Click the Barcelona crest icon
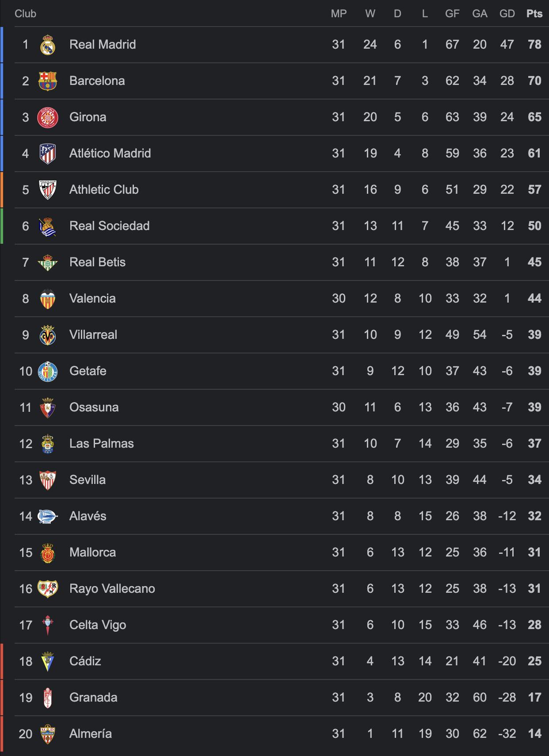Screen dimensions: 549x756 coord(48,81)
